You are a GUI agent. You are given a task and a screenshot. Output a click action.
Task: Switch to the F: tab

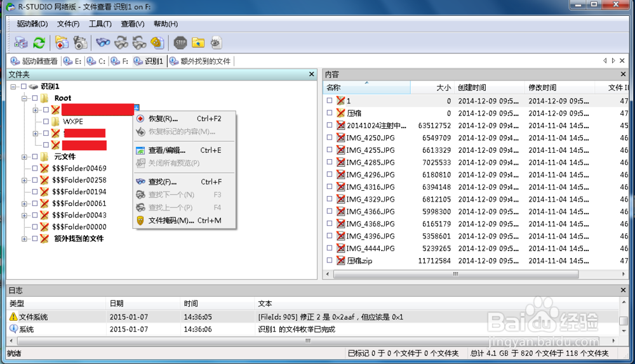click(120, 61)
